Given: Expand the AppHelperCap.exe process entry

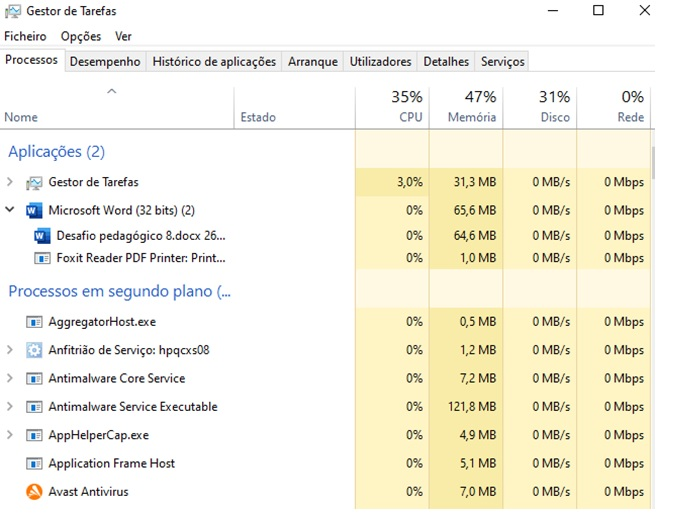Looking at the screenshot, I should click(10, 436).
